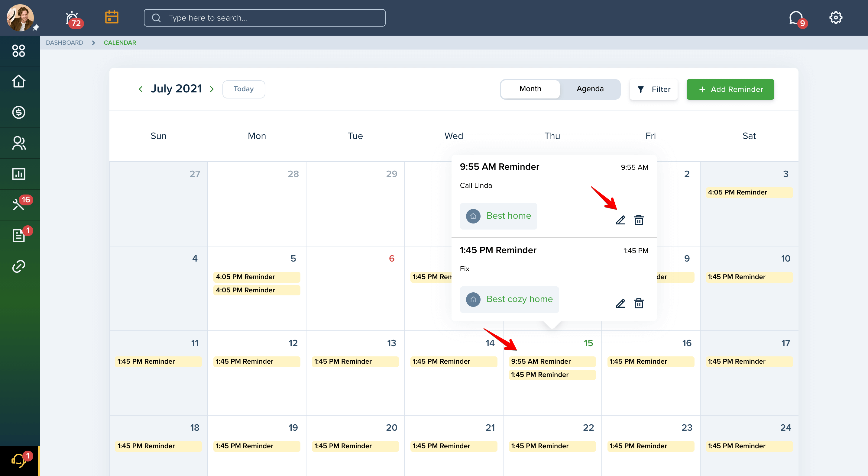Click the first 4:05 PM Reminder on July 5
868x476 pixels.
point(256,277)
